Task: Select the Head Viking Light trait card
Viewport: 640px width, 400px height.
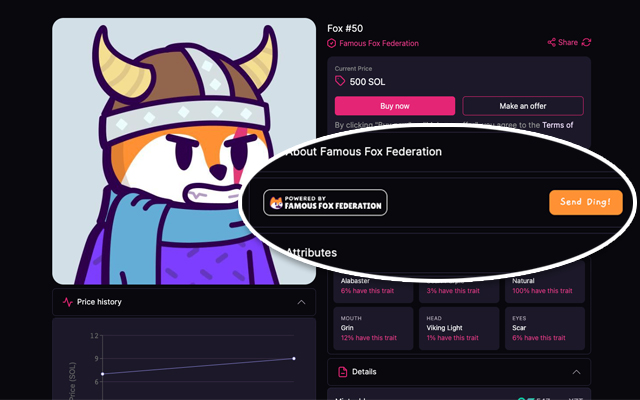Action: (x=461, y=328)
